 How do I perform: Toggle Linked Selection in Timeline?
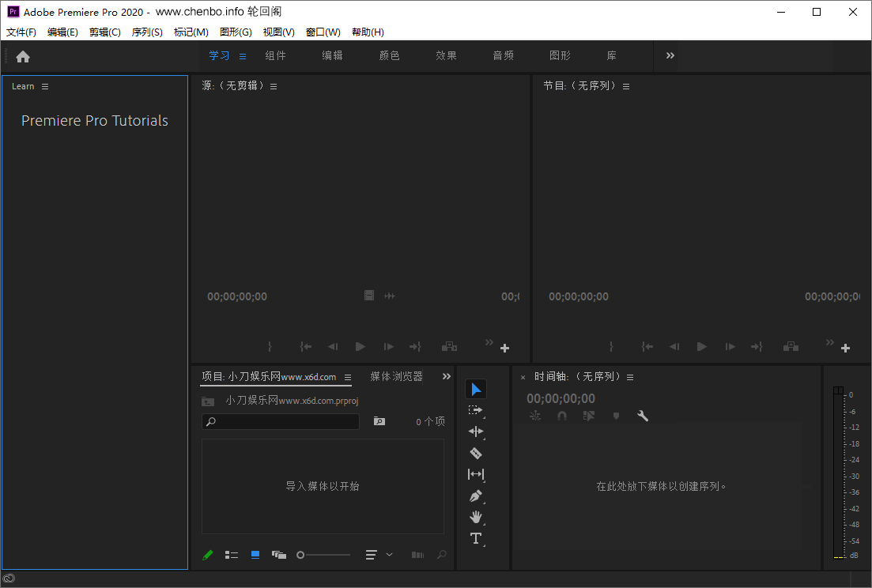(589, 416)
